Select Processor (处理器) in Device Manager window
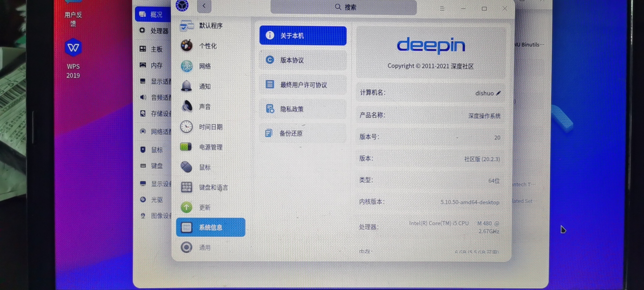 [x=154, y=31]
